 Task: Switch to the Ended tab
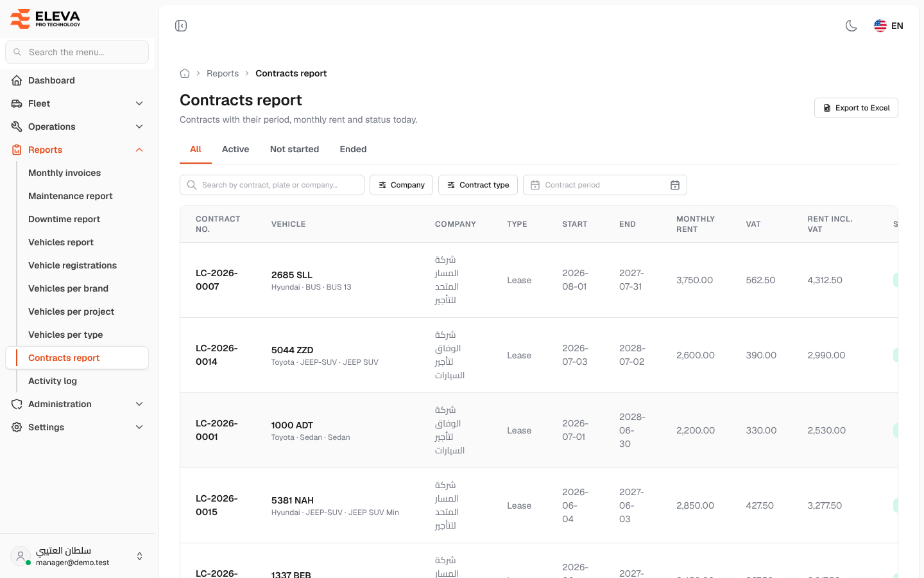click(354, 149)
